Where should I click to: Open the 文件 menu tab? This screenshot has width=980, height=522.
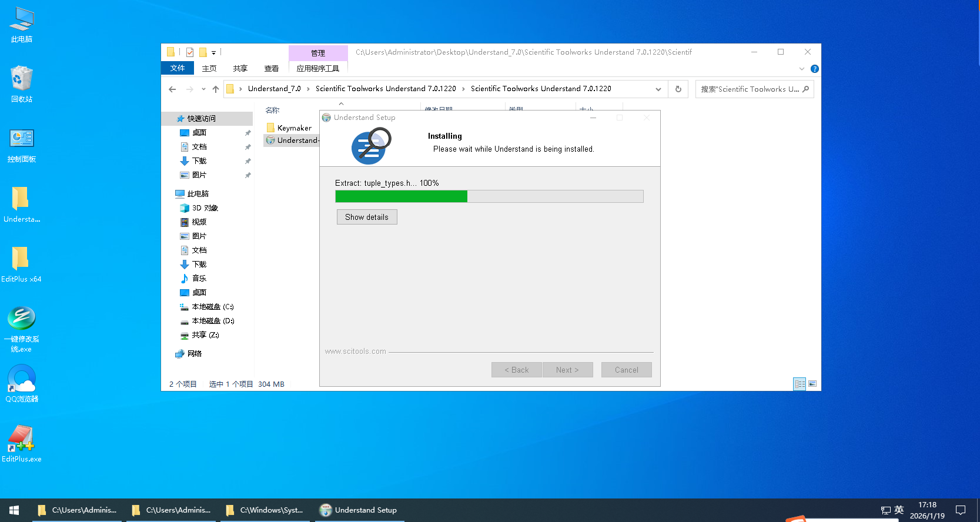pyautogui.click(x=177, y=68)
